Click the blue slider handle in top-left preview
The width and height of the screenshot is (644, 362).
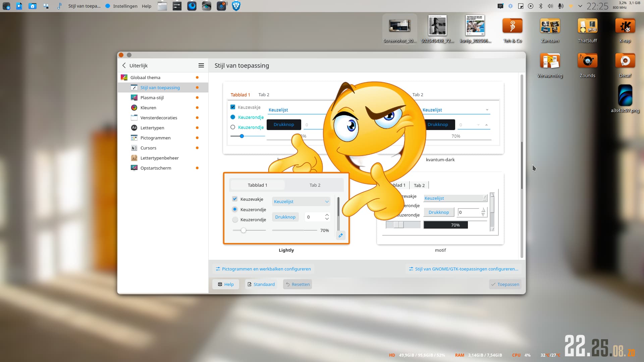(242, 136)
